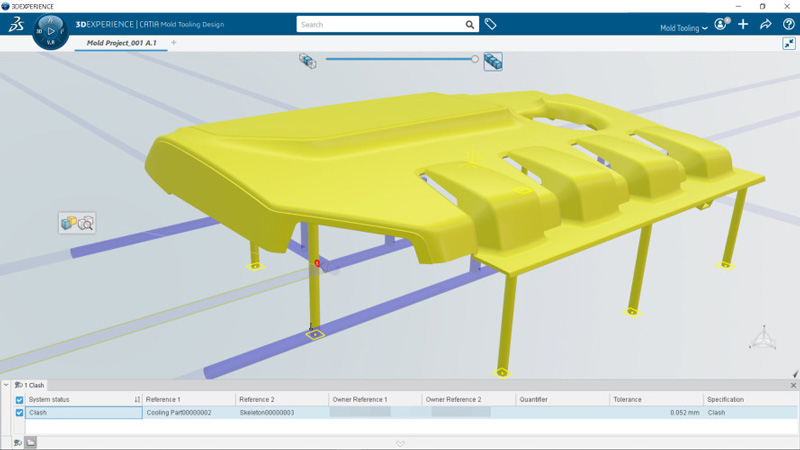Open the tag icon beside search
The image size is (800, 450).
pyautogui.click(x=490, y=24)
